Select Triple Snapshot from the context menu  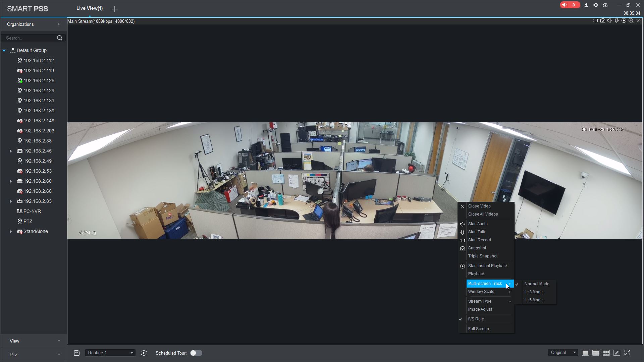(483, 256)
